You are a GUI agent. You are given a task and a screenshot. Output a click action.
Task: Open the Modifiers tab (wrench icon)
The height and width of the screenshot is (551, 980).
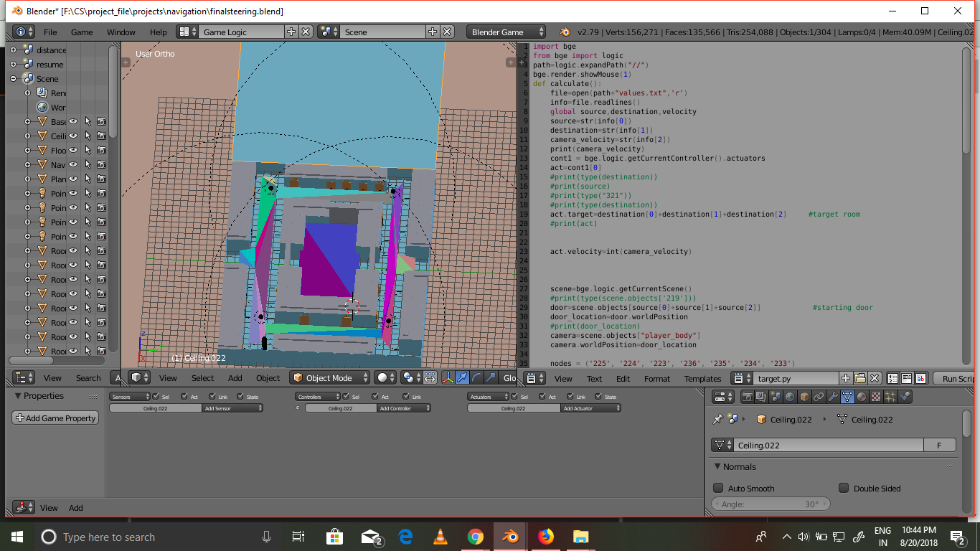pyautogui.click(x=833, y=397)
